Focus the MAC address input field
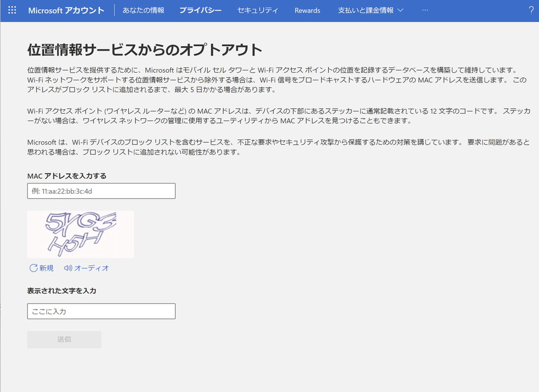This screenshot has width=539, height=392. click(101, 191)
